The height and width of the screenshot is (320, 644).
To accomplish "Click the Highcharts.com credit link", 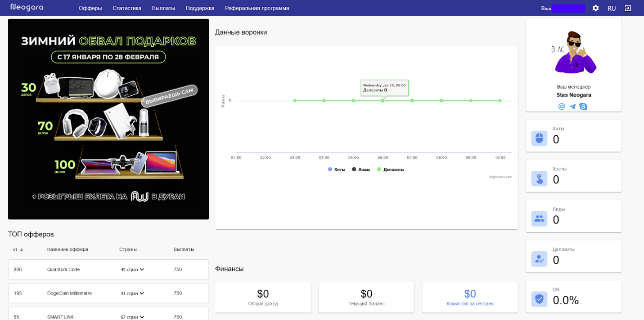I will (500, 177).
